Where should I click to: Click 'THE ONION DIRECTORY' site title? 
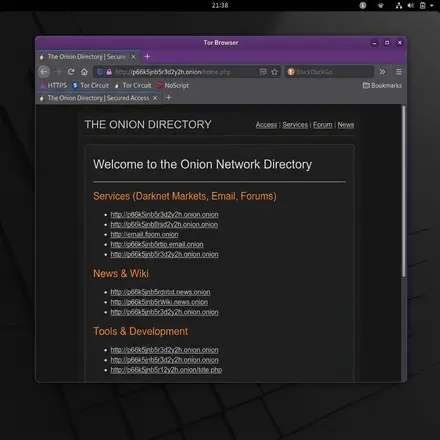(x=148, y=125)
